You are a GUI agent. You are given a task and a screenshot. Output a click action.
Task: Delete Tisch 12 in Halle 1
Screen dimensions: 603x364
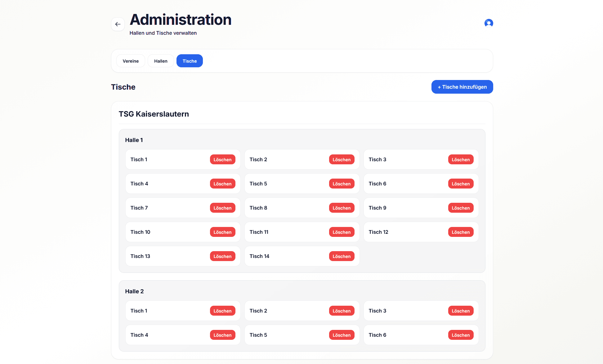click(x=460, y=232)
